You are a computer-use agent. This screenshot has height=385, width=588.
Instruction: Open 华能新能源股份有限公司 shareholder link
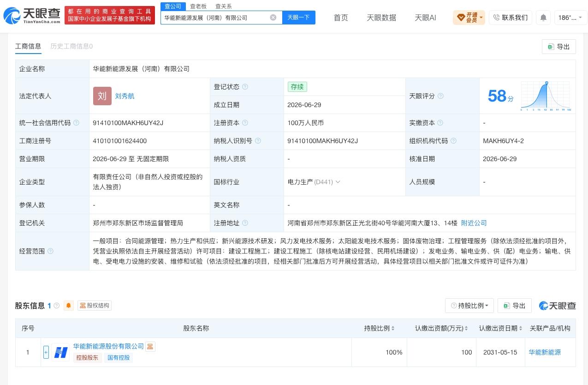coord(108,346)
